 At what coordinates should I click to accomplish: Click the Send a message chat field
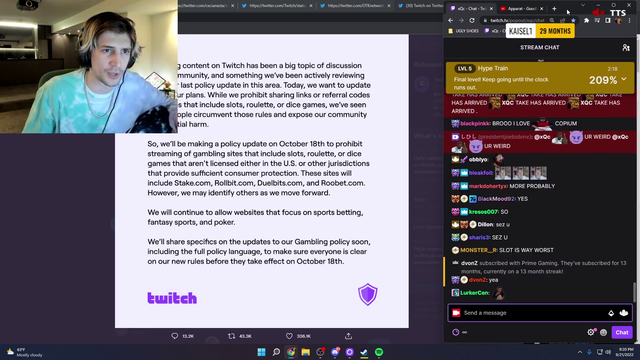540,313
